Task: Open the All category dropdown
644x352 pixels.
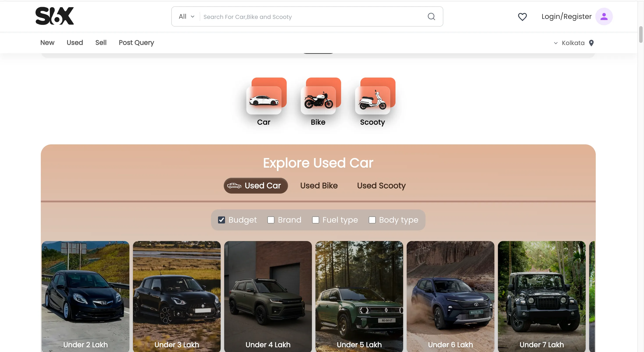Action: pos(186,16)
